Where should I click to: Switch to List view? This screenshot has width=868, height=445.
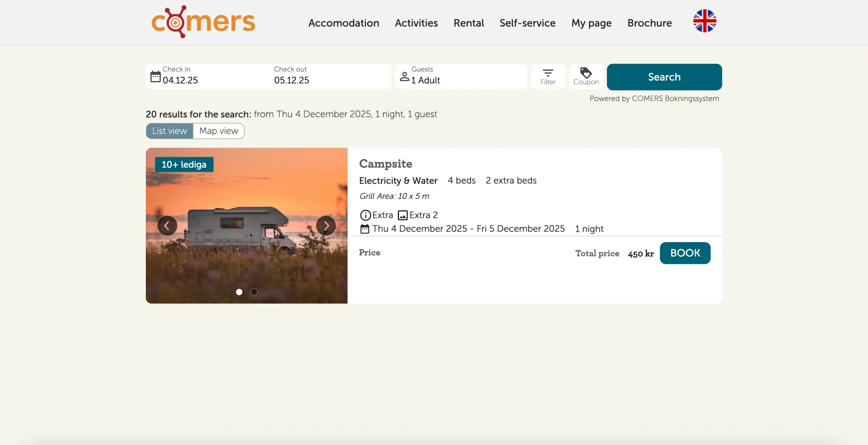click(x=170, y=131)
